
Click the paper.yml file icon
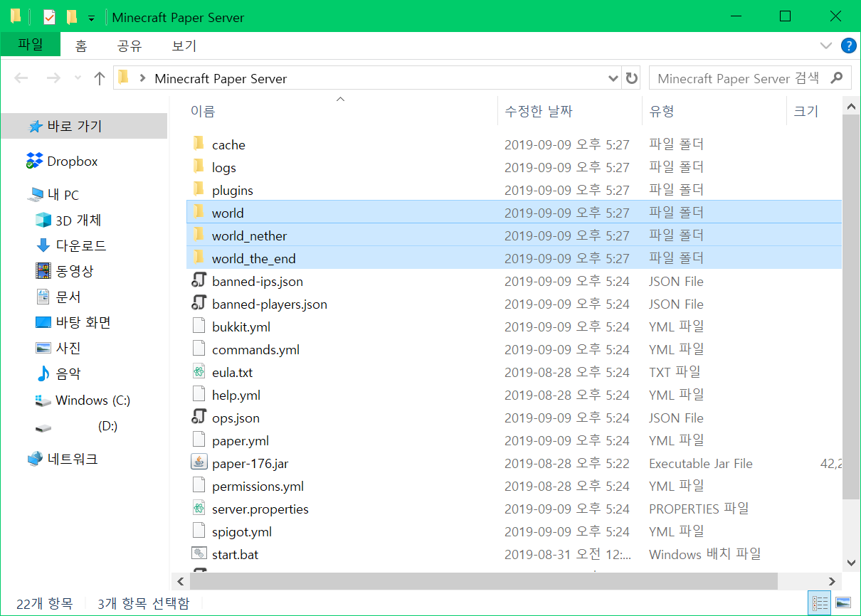pyautogui.click(x=199, y=440)
